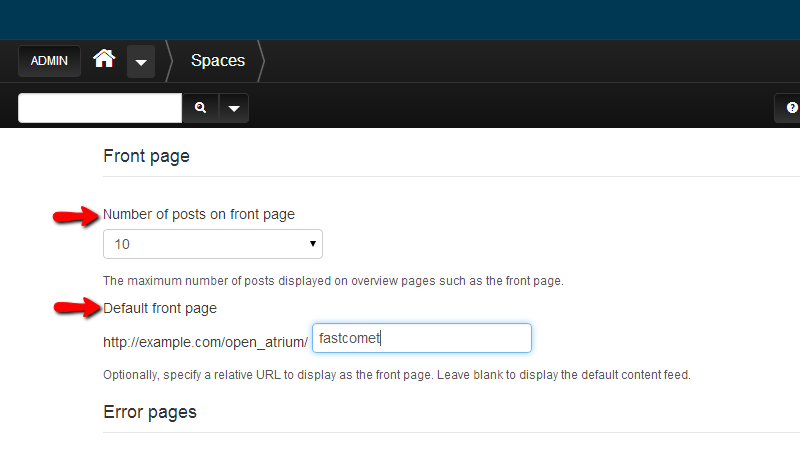Screen dimensions: 800x450
Task: Open the search options dropdown arrow
Action: pyautogui.click(x=233, y=108)
